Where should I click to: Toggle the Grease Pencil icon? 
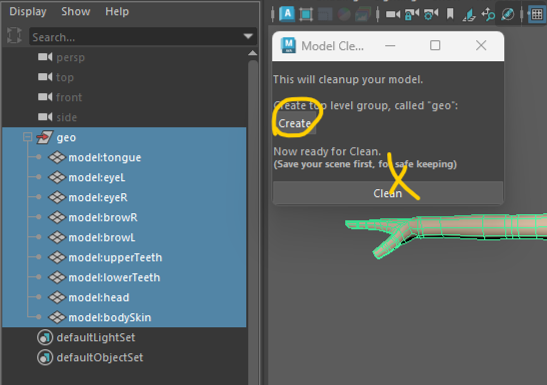[507, 14]
